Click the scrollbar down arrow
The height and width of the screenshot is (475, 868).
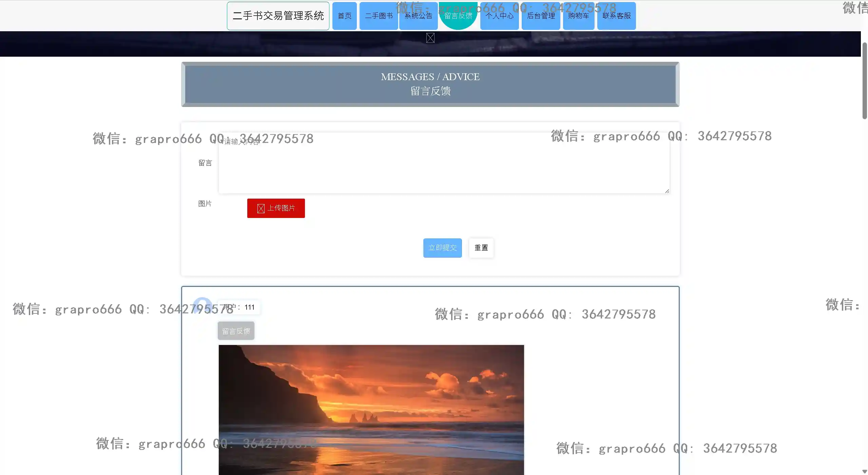click(865, 471)
